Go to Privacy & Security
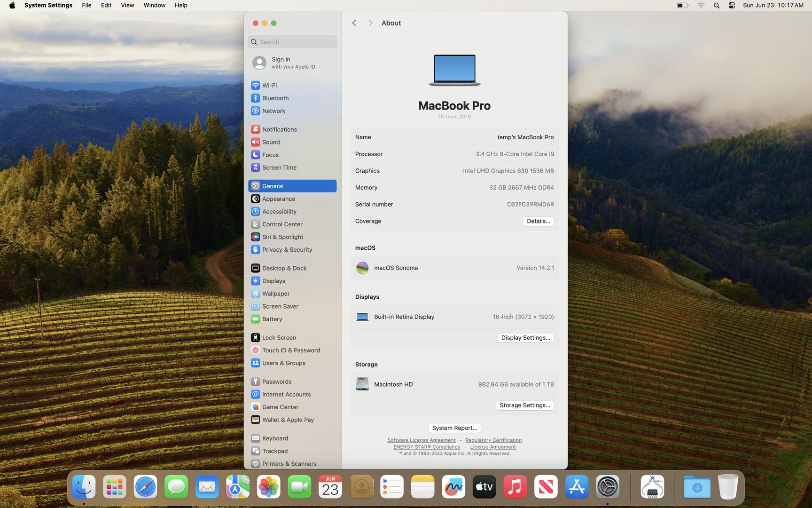Viewport: 812px width, 508px height. click(x=292, y=250)
